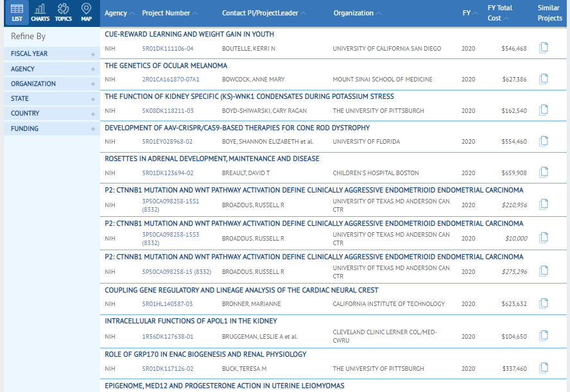Open project number 1R56DK127638-01

[168, 337]
